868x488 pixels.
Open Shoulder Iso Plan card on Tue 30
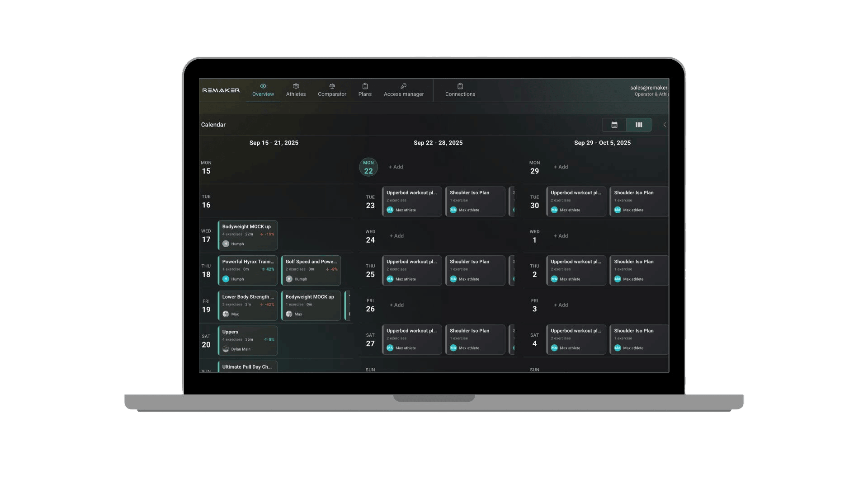pyautogui.click(x=639, y=202)
